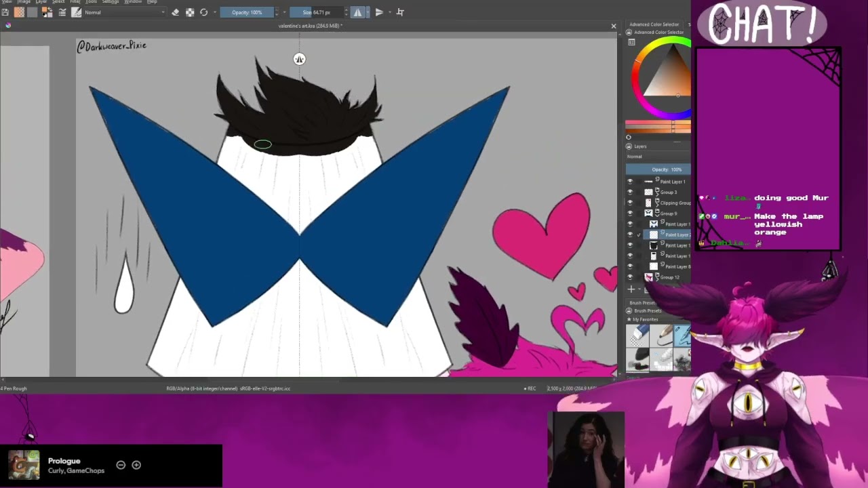Activate wrap-around mode icon

[x=400, y=12]
